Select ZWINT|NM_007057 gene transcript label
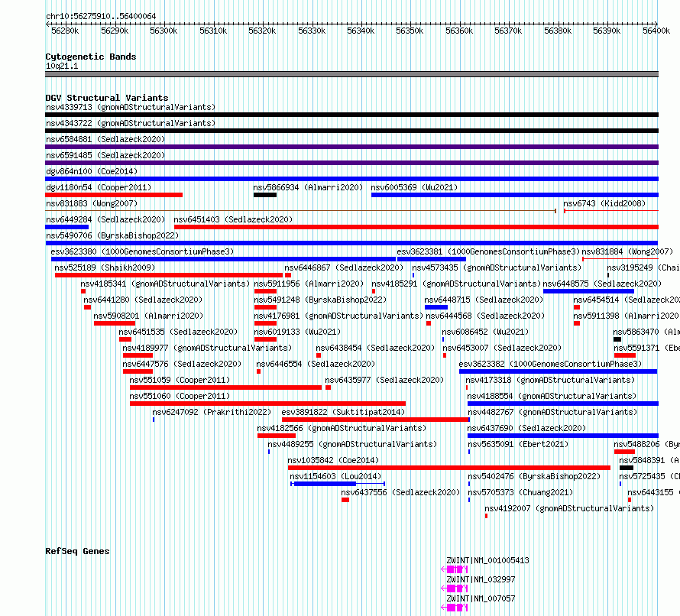This screenshot has height=616, width=680. coord(481,598)
